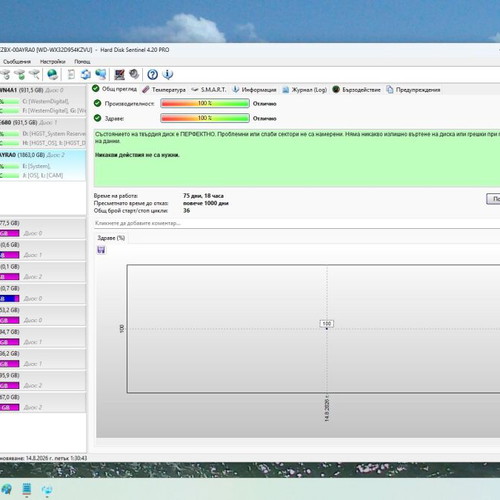The height and width of the screenshot is (500, 500).
Task: Open the Настройки menu
Action: (52, 62)
